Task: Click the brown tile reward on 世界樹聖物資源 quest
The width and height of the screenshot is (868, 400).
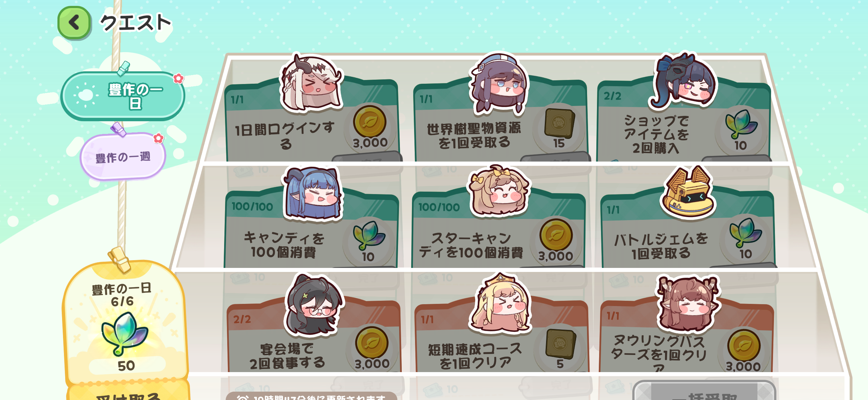Action: [x=559, y=123]
